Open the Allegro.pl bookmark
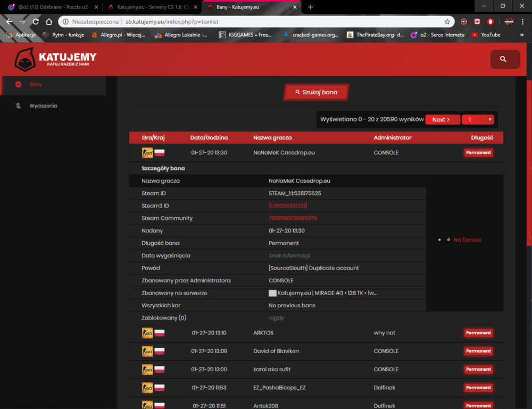The image size is (532, 409). point(119,35)
